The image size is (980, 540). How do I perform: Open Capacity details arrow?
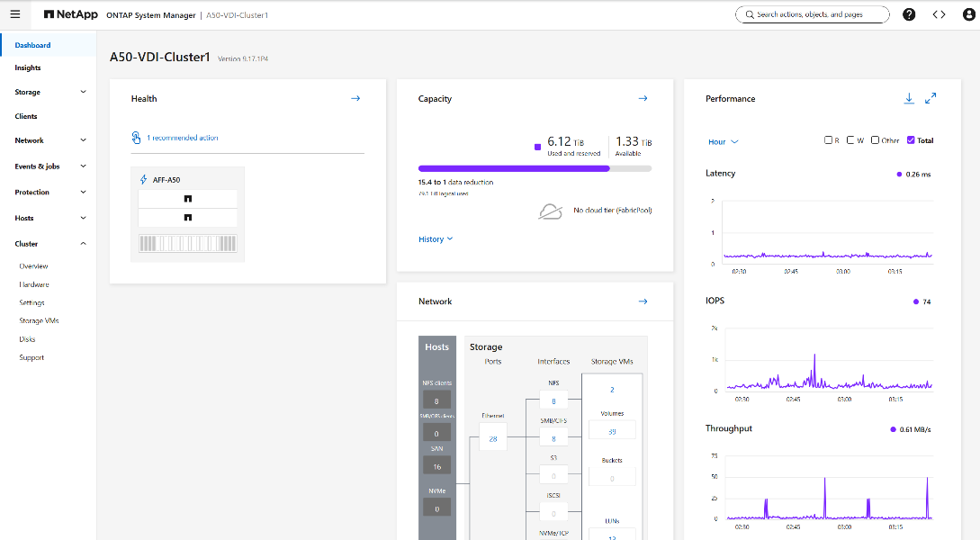[643, 98]
